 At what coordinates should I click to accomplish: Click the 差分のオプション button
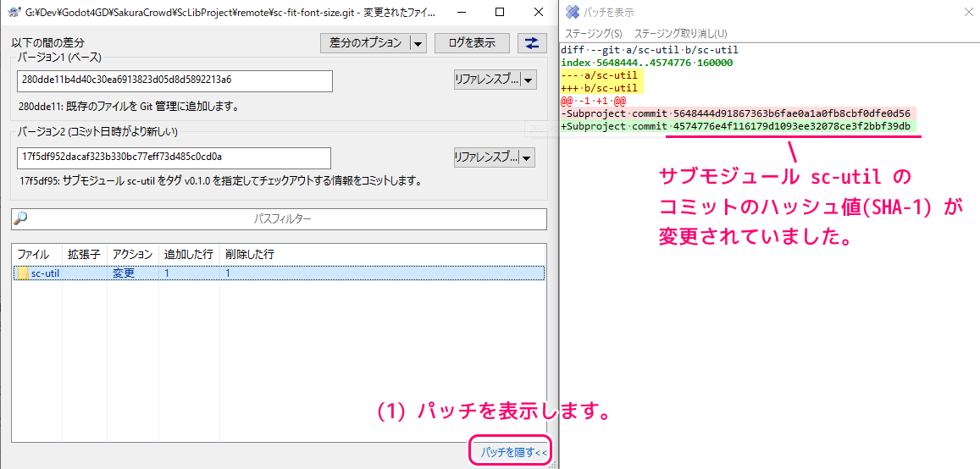(365, 43)
